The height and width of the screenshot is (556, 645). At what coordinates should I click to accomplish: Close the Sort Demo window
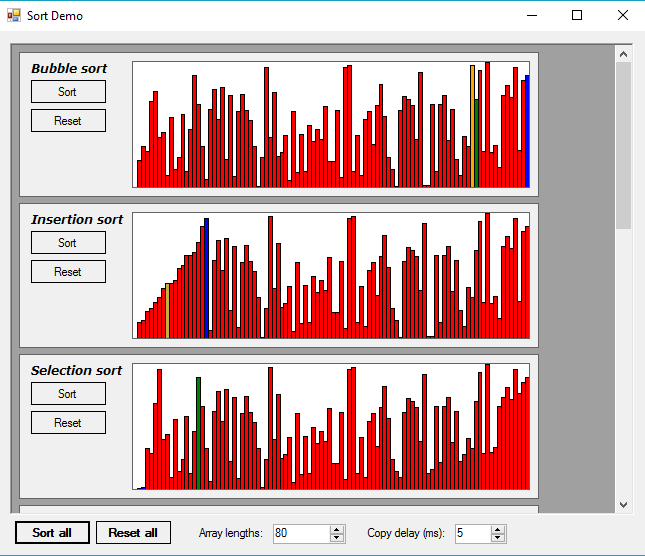pyautogui.click(x=623, y=16)
